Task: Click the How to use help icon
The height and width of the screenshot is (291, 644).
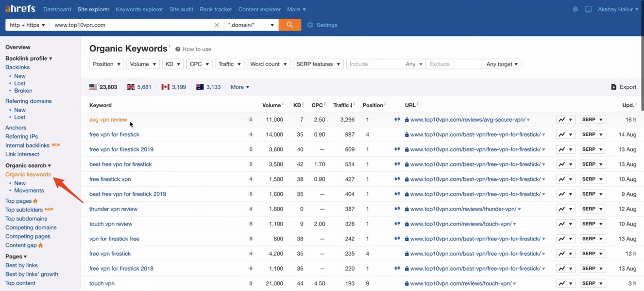Action: click(x=178, y=49)
